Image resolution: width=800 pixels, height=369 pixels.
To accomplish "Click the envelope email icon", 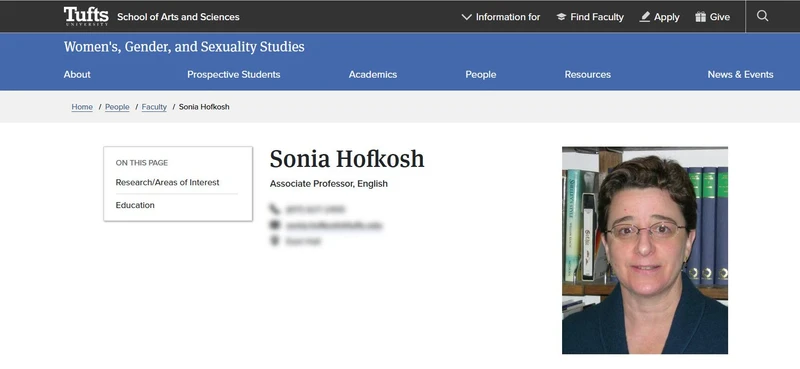I will (x=275, y=225).
